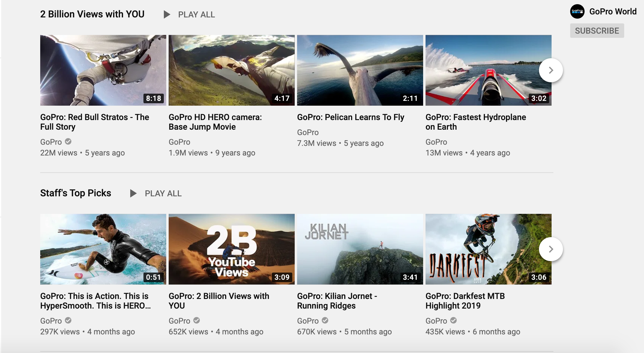Image resolution: width=644 pixels, height=353 pixels.
Task: Click title GoPro: Kilian Jornet - Running Ridges
Action: 337,301
